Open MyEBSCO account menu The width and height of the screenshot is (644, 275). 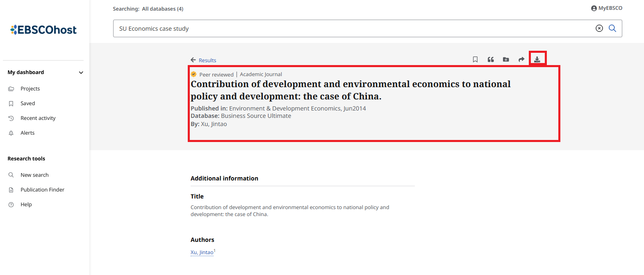pyautogui.click(x=607, y=8)
